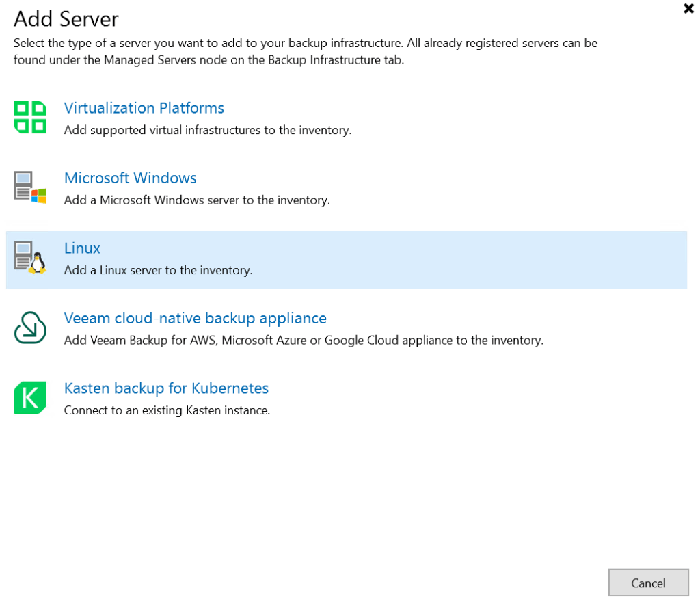700x599 pixels.
Task: Click 'Connect to an existing Kasten instance' text
Action: click(x=167, y=410)
